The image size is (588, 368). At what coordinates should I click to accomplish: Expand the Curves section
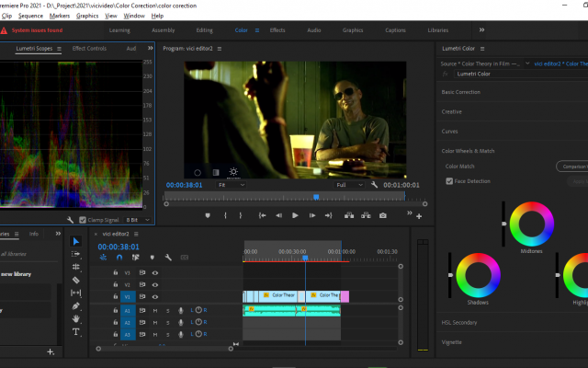[x=449, y=131]
